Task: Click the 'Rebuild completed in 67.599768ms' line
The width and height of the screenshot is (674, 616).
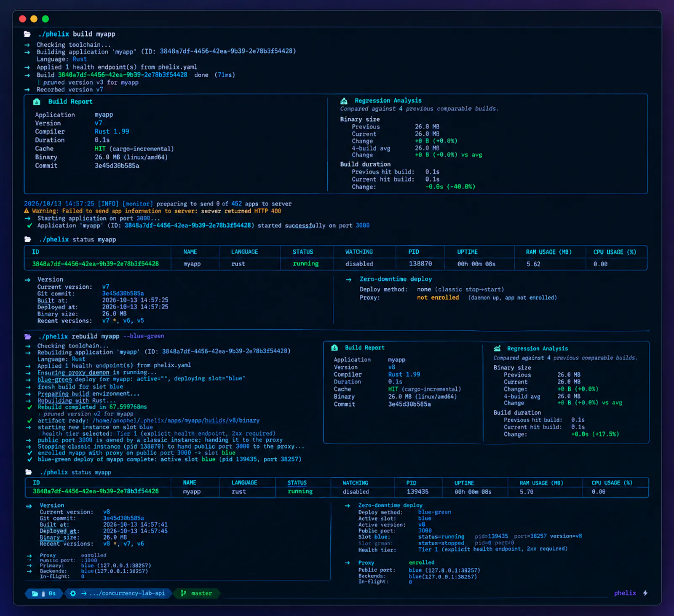Action: (92, 407)
